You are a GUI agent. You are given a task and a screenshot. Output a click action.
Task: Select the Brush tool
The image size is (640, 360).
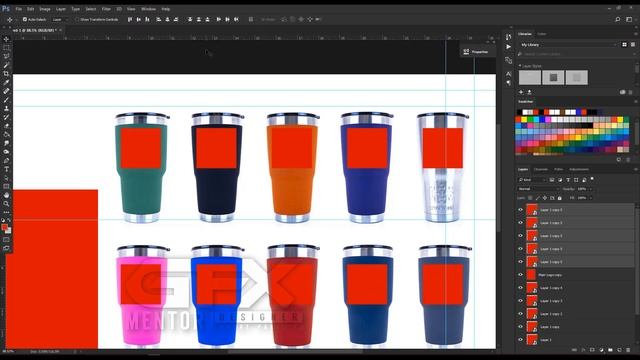(6, 100)
